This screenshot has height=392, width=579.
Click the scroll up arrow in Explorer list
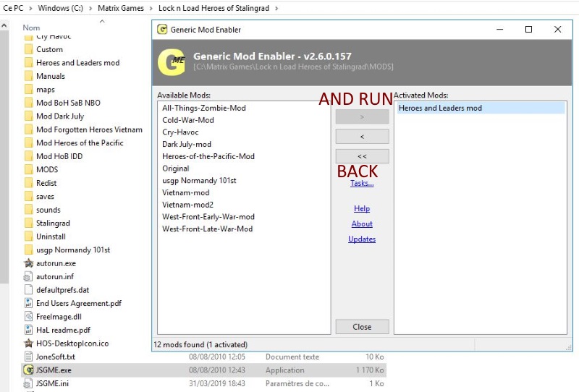tap(4, 25)
